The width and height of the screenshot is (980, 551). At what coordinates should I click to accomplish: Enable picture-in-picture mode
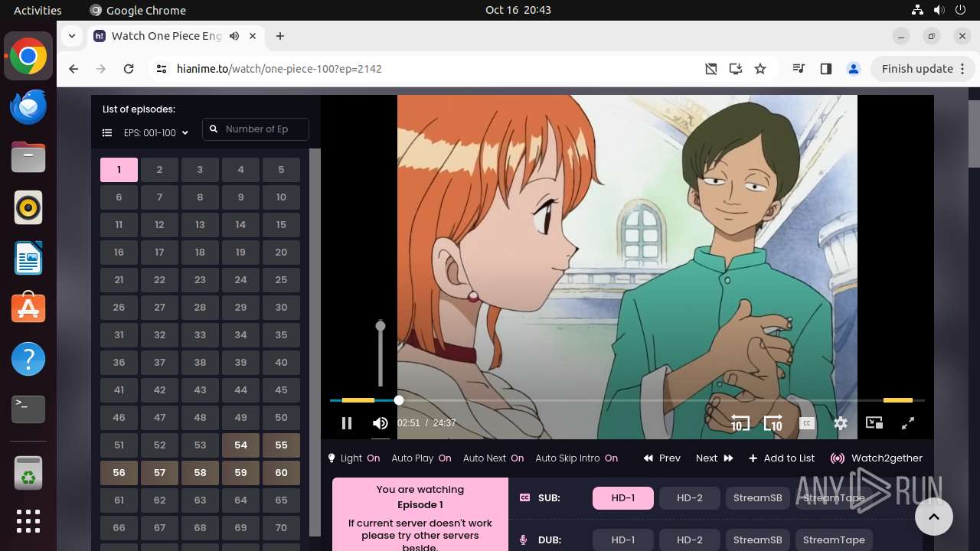874,423
